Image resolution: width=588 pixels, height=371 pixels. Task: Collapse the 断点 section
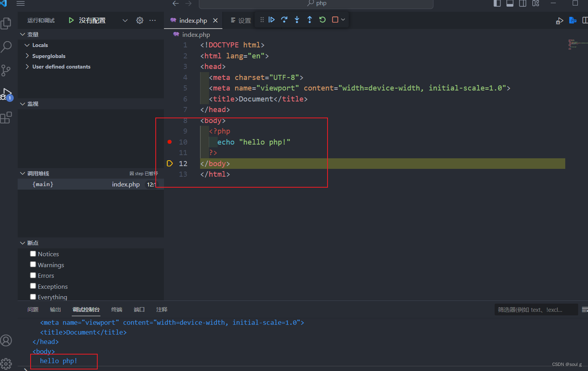click(23, 243)
